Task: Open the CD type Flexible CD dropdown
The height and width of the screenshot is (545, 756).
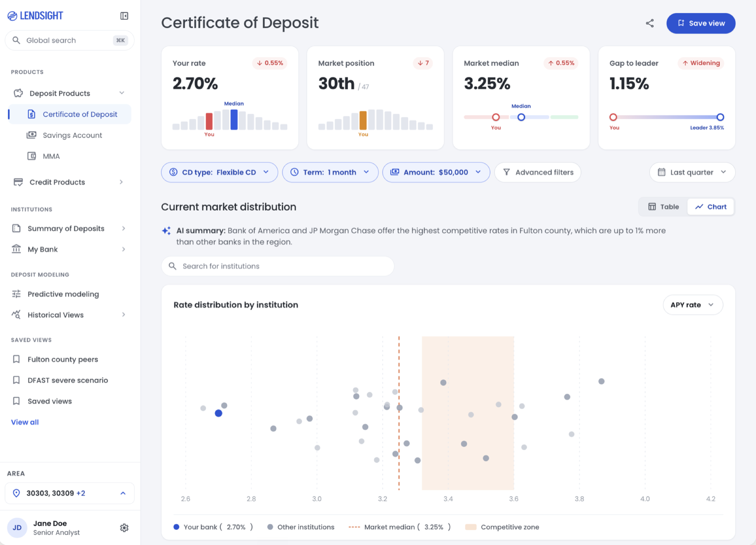Action: pos(219,172)
